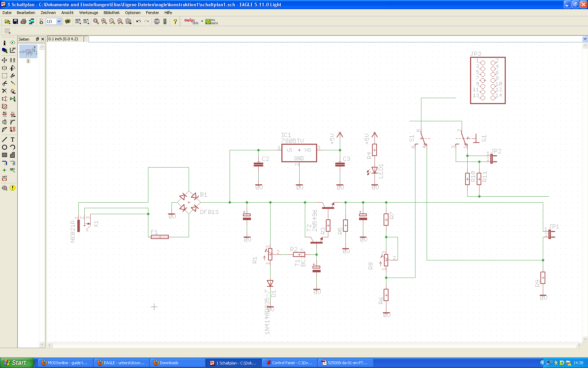
Task: Select the Attribute tool
Action: click(x=5, y=178)
